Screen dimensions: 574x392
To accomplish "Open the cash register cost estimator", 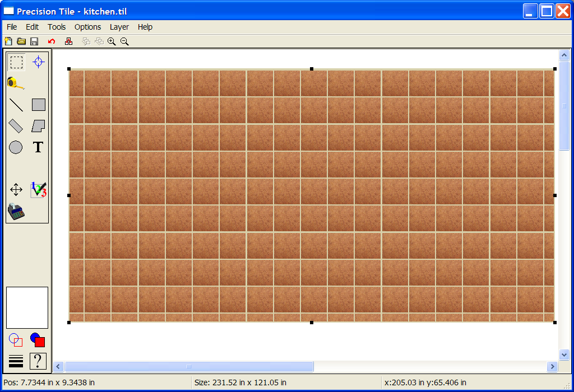I will (16, 212).
